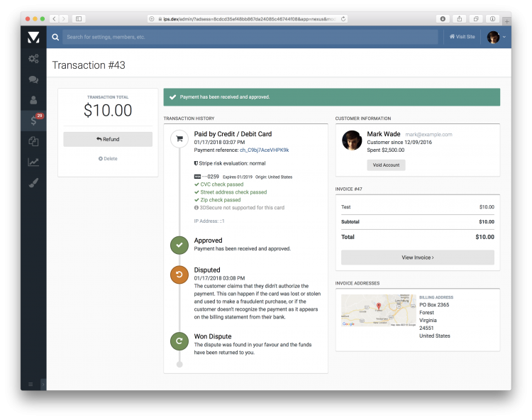Open the Pages documents icon in sidebar
This screenshot has height=420, width=532.
33,141
